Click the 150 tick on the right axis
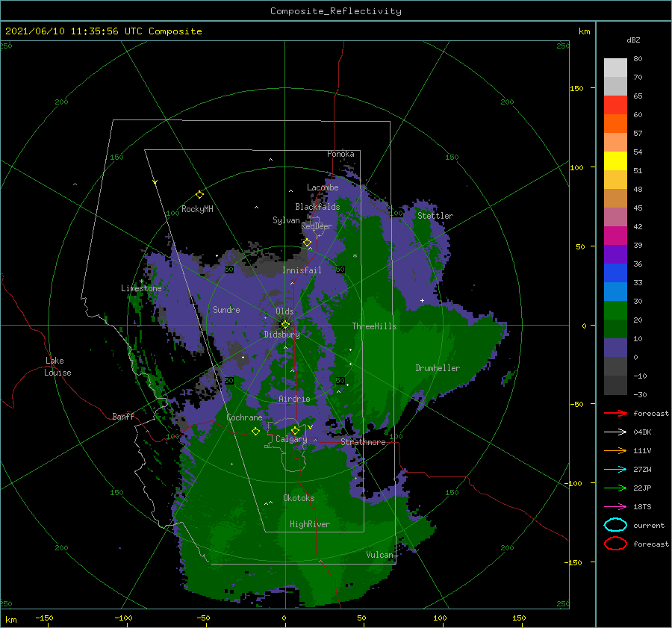 click(x=576, y=88)
